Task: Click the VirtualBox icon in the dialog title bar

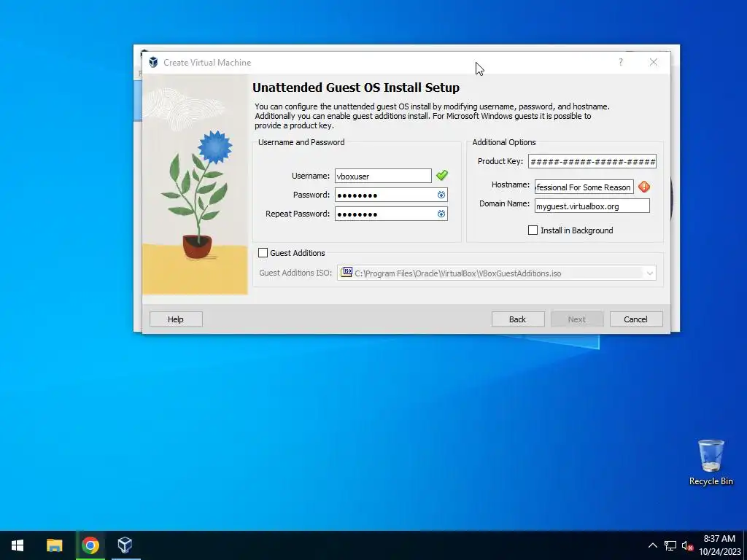Action: [x=153, y=63]
